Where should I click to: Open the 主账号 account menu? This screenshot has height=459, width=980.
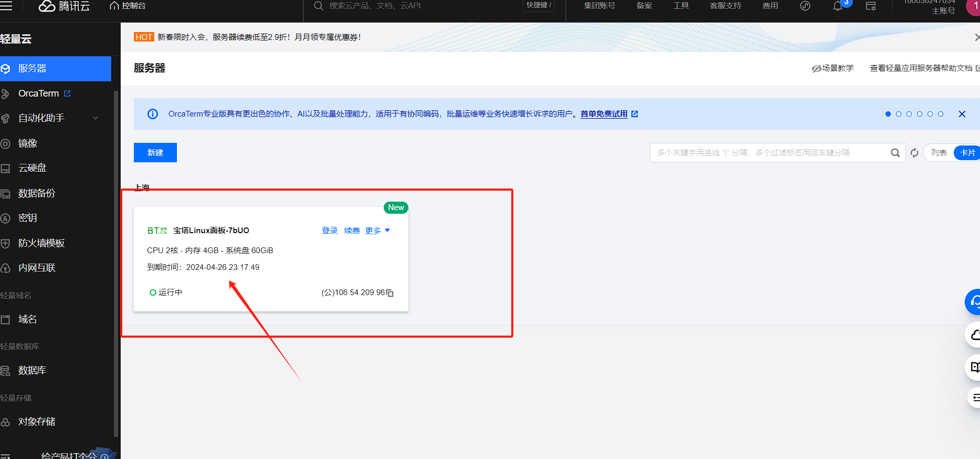pos(943,11)
